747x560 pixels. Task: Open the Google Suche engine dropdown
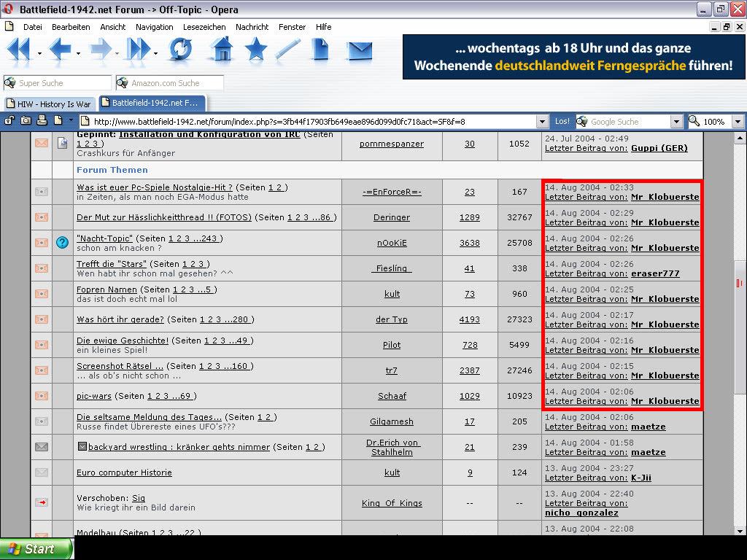(676, 122)
